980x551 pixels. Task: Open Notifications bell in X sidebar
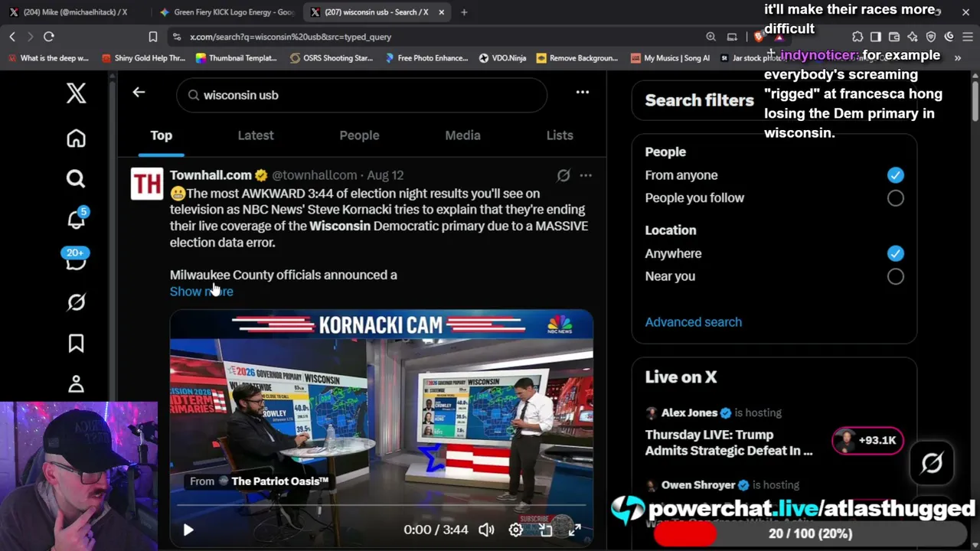(x=76, y=220)
